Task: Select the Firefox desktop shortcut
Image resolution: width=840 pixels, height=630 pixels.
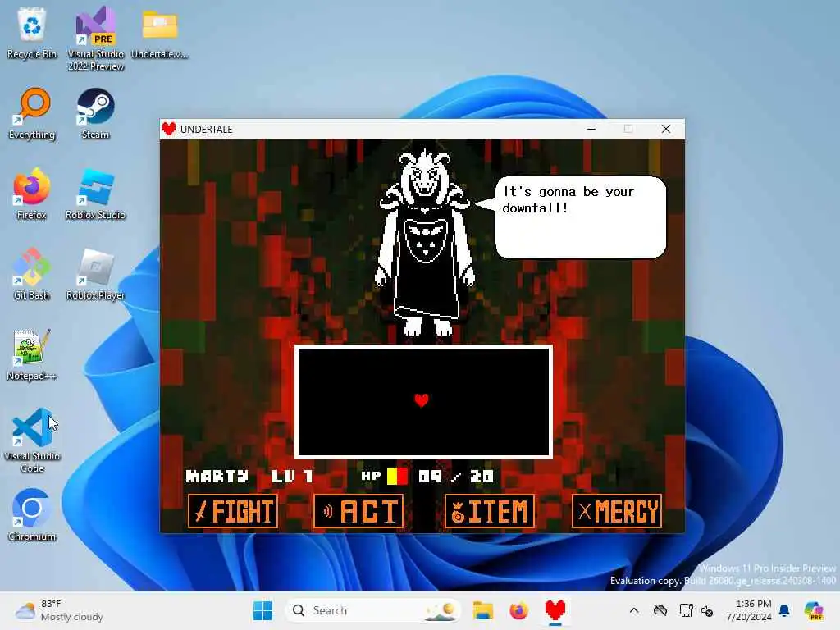Action: click(x=32, y=194)
